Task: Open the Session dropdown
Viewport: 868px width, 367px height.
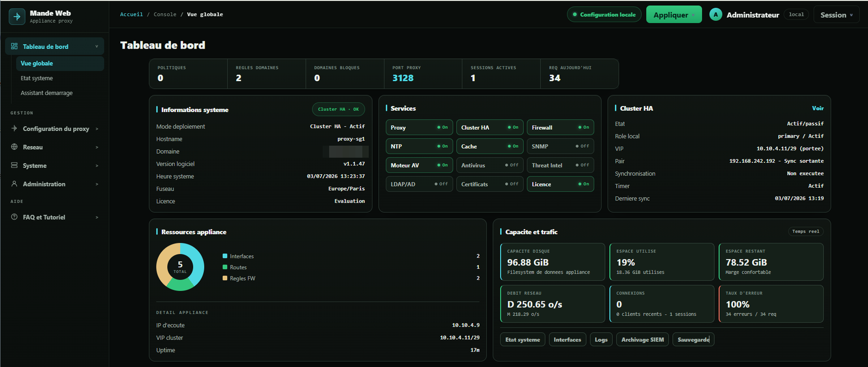Action: click(836, 15)
